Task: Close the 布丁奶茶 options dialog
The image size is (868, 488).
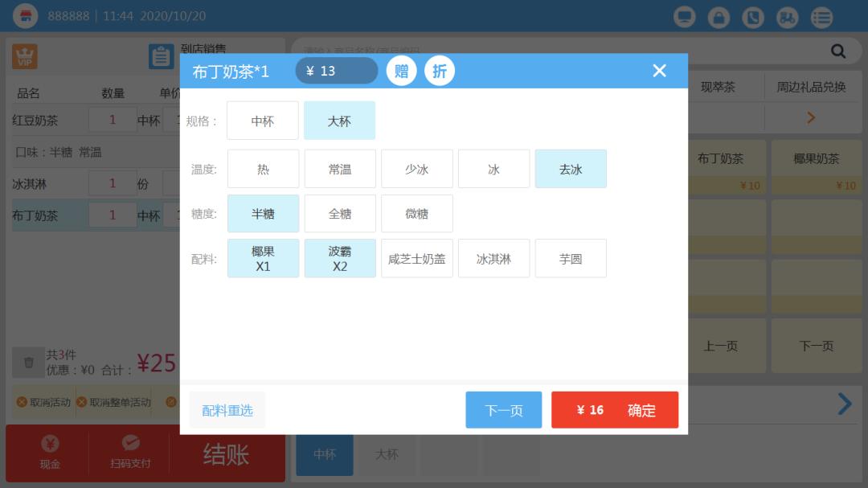Action: [x=660, y=71]
